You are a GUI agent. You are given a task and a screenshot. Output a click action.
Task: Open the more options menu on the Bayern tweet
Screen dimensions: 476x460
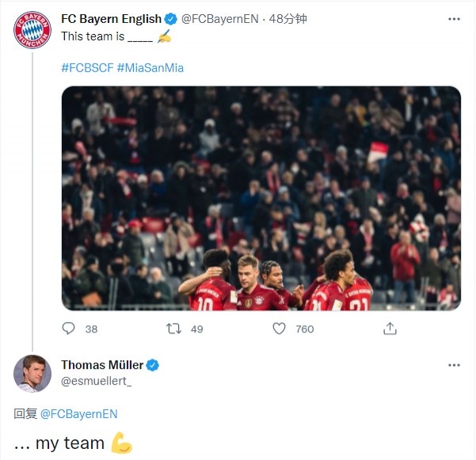(x=454, y=19)
